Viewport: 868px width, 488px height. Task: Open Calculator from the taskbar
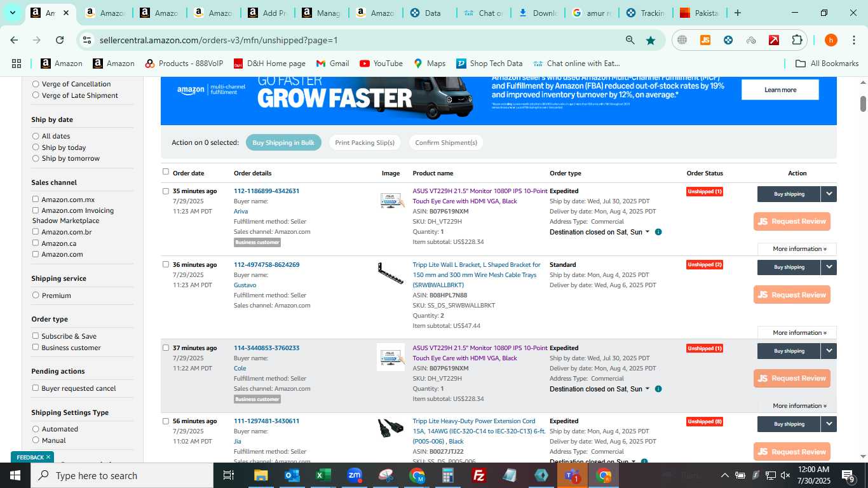448,475
